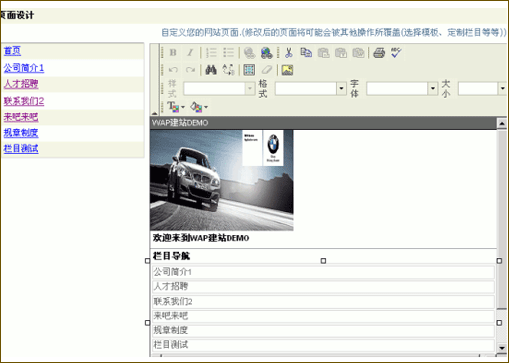Click the select all icon
509x363 pixels.
click(249, 70)
